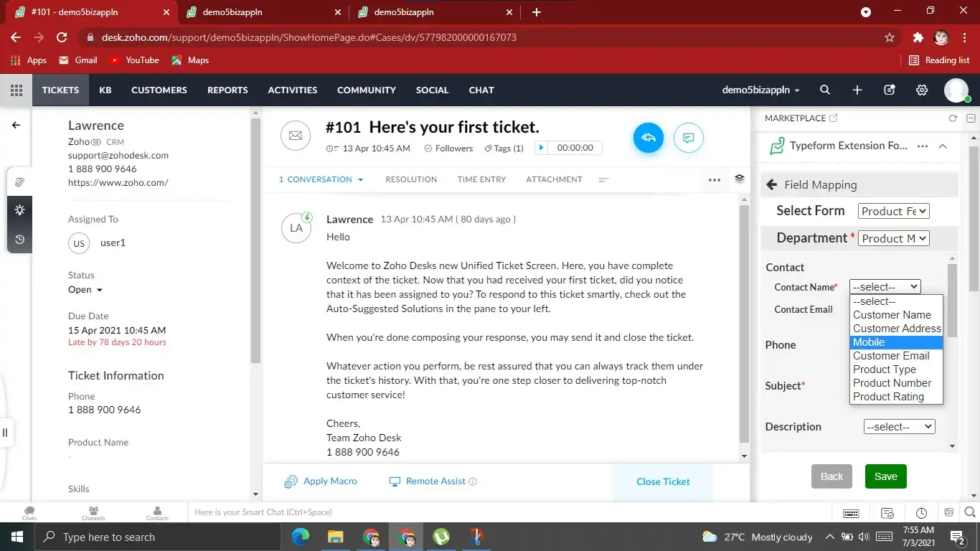Screen dimensions: 980x551
Task: Switch to the Resolution tab
Action: pyautogui.click(x=411, y=179)
